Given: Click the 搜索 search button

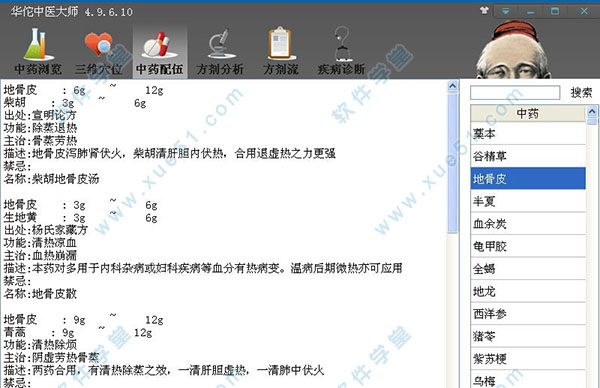Looking at the screenshot, I should coord(581,93).
